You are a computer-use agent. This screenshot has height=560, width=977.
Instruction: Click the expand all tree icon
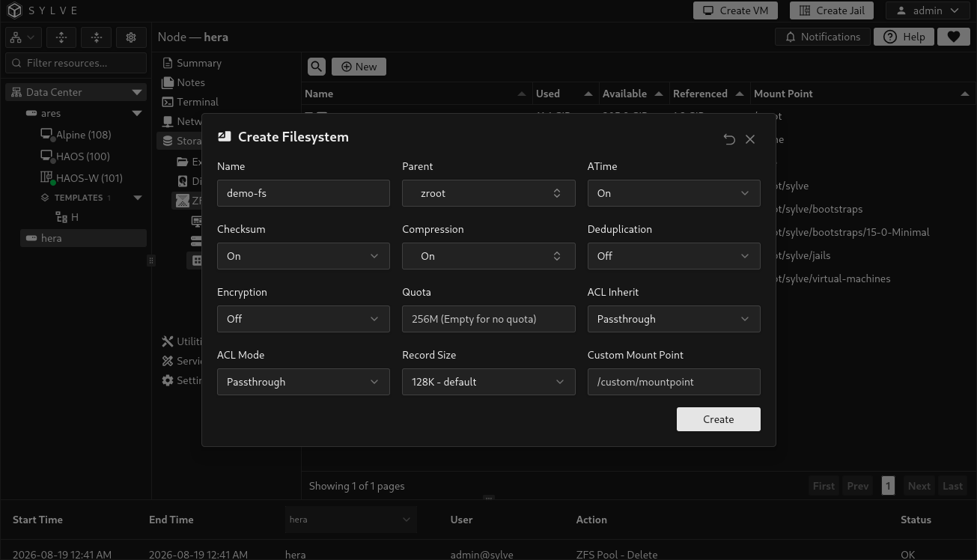tap(61, 37)
